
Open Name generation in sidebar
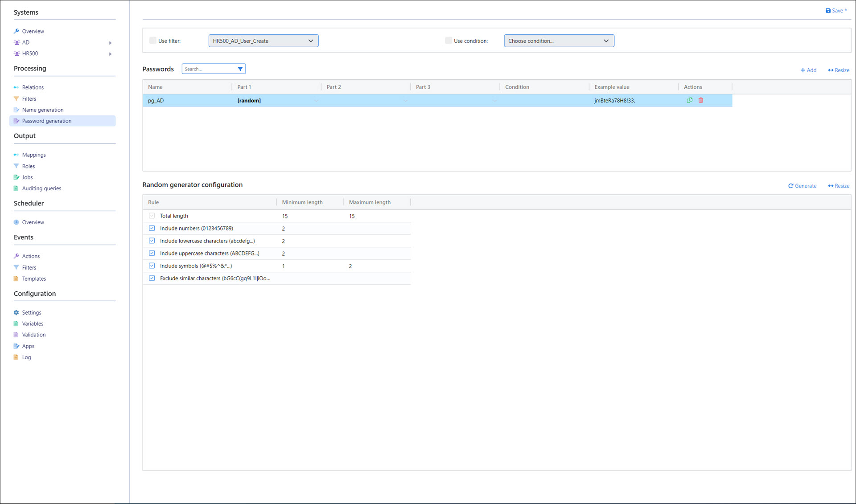tap(43, 110)
